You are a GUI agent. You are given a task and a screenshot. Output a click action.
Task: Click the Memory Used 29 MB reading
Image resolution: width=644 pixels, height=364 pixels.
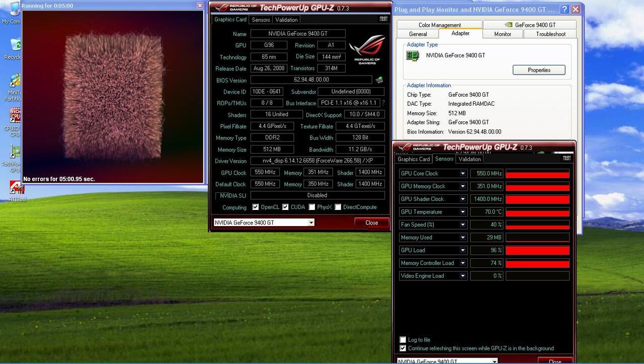pyautogui.click(x=487, y=238)
